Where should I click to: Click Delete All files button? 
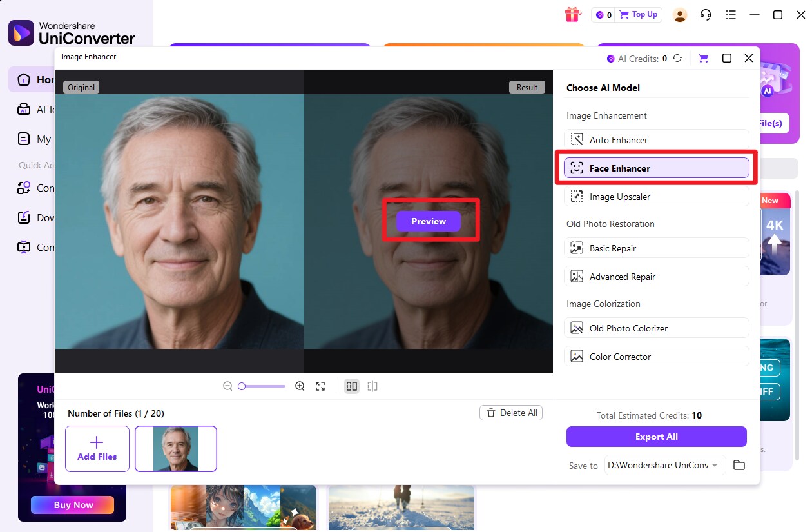[x=511, y=413]
